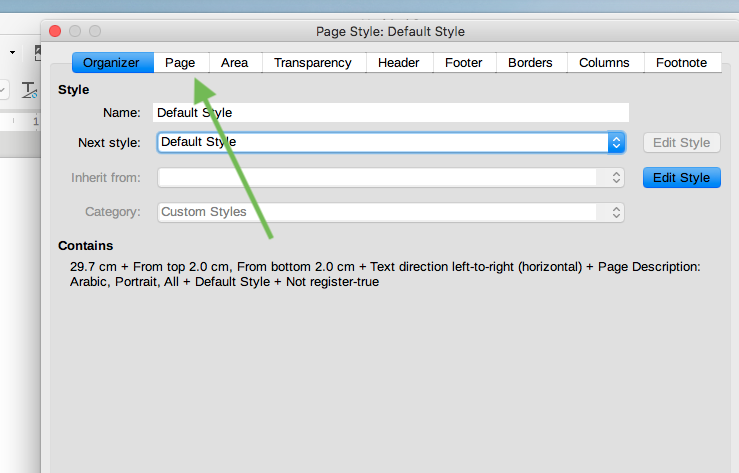Close the Page Style dialog with red button

coord(55,32)
